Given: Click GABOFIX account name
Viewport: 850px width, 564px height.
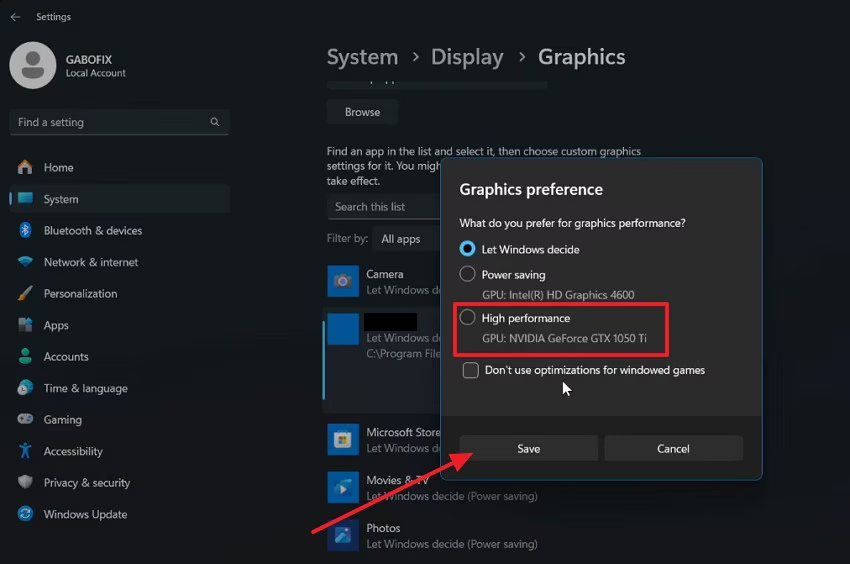Looking at the screenshot, I should (x=89, y=60).
